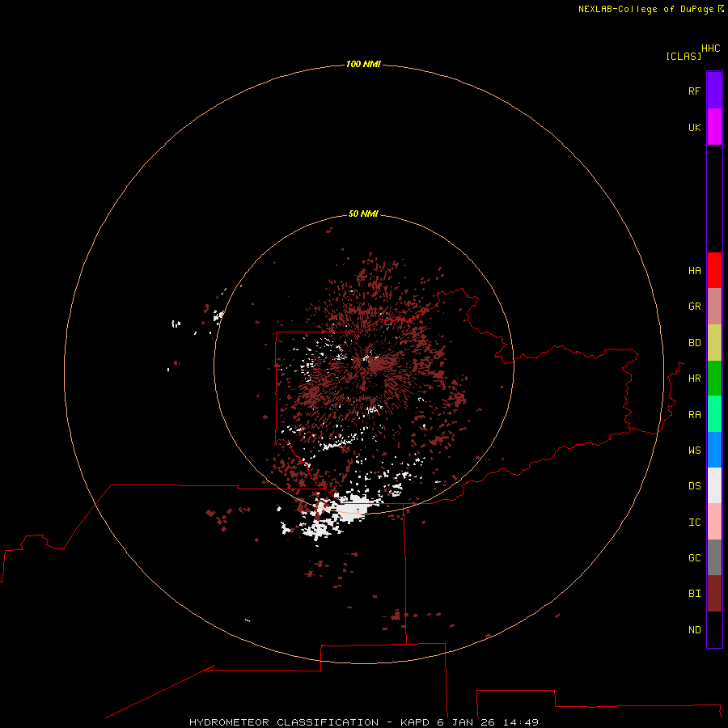This screenshot has width=728, height=728.
Task: Click the ND legend label
Action: click(x=694, y=630)
